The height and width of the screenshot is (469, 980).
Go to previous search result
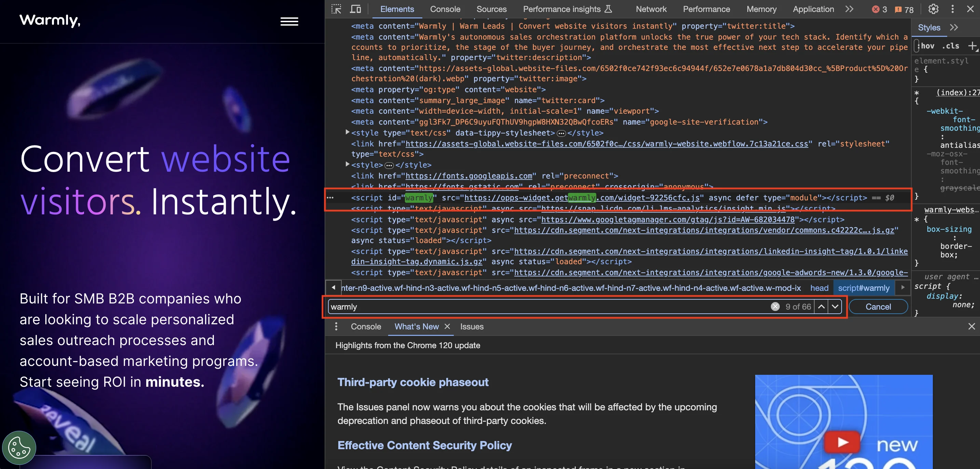pos(821,307)
